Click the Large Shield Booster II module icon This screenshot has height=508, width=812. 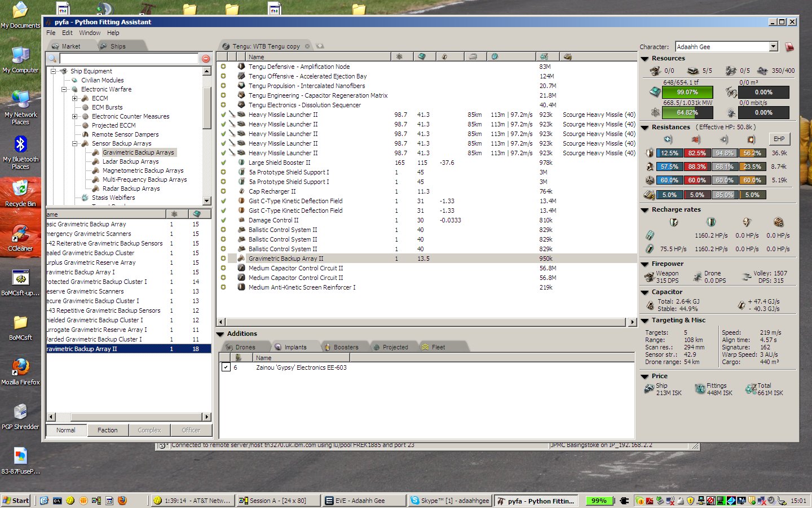click(241, 163)
